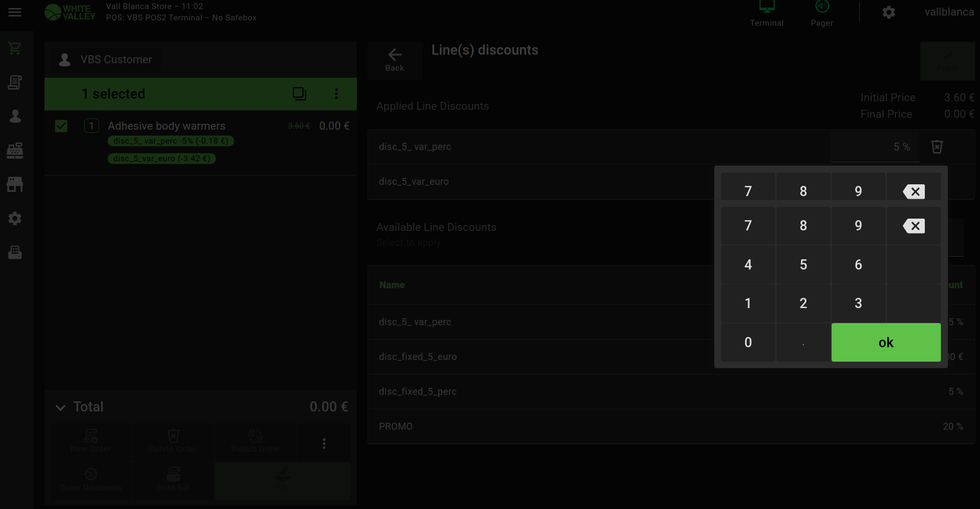Tap keypad digit 4
The height and width of the screenshot is (509, 980).
tap(748, 265)
